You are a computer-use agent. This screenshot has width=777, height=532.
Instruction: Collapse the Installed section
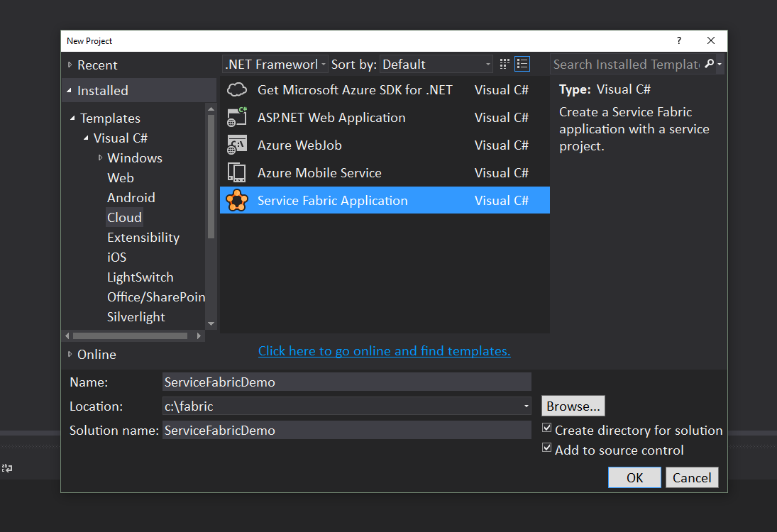coord(70,90)
